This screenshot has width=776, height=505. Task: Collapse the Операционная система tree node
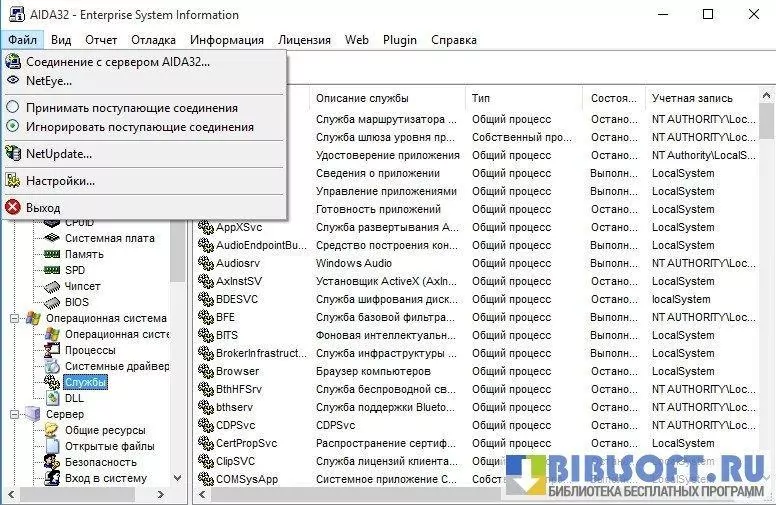[15, 318]
